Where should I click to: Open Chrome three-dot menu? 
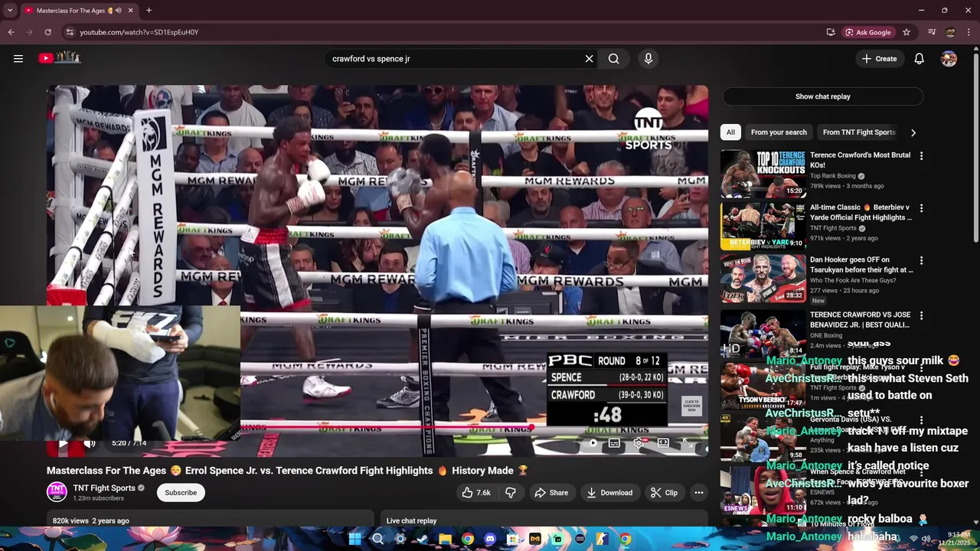[969, 32]
